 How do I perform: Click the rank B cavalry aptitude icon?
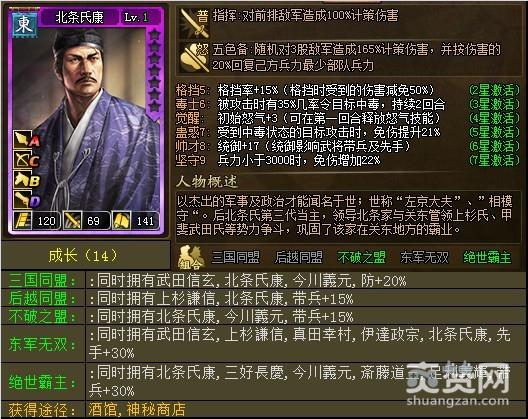point(26,179)
